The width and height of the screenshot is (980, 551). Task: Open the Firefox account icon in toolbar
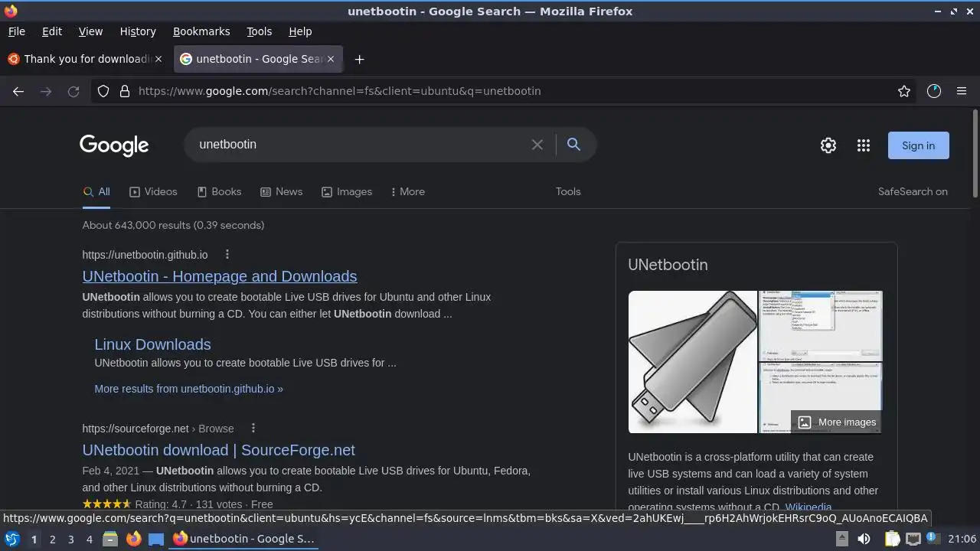coord(934,91)
